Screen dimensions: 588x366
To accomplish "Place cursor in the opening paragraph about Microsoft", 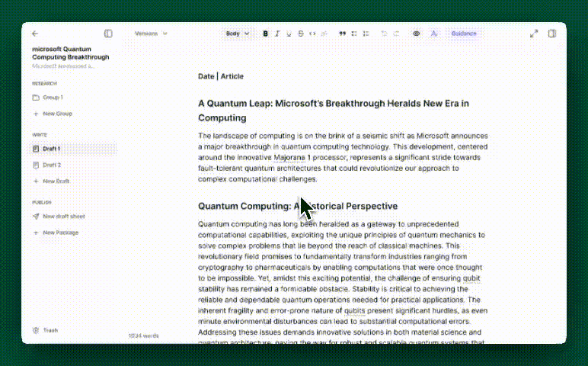I will (x=343, y=158).
